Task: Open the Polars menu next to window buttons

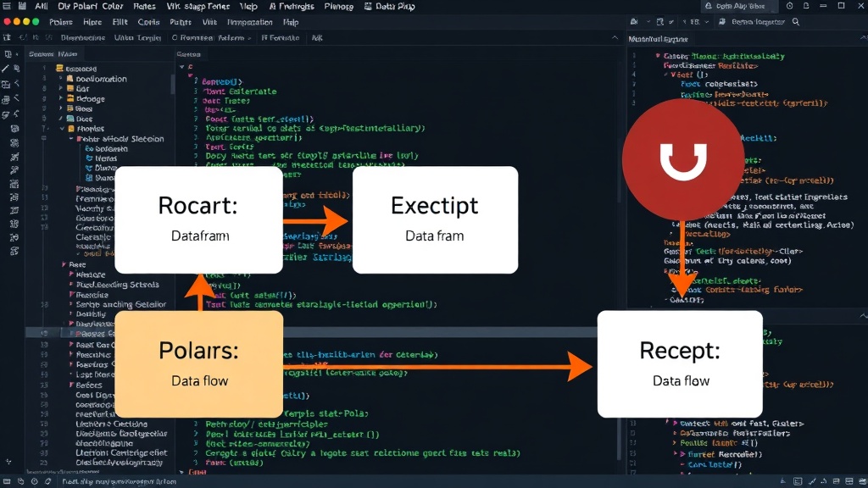Action: (x=61, y=22)
